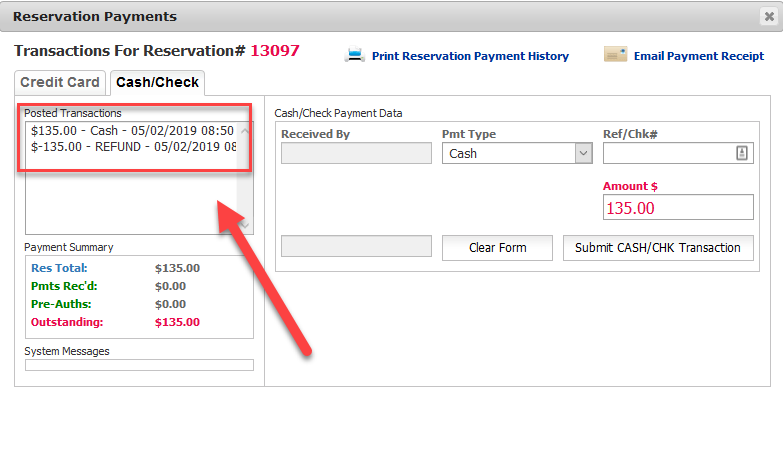This screenshot has height=455, width=783.
Task: Click the printer icon beside Print Reservation
Action: [x=354, y=56]
